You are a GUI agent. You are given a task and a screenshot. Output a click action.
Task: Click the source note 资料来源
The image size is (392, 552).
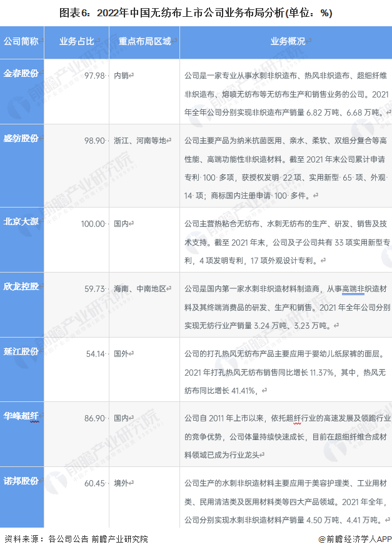click(x=76, y=539)
